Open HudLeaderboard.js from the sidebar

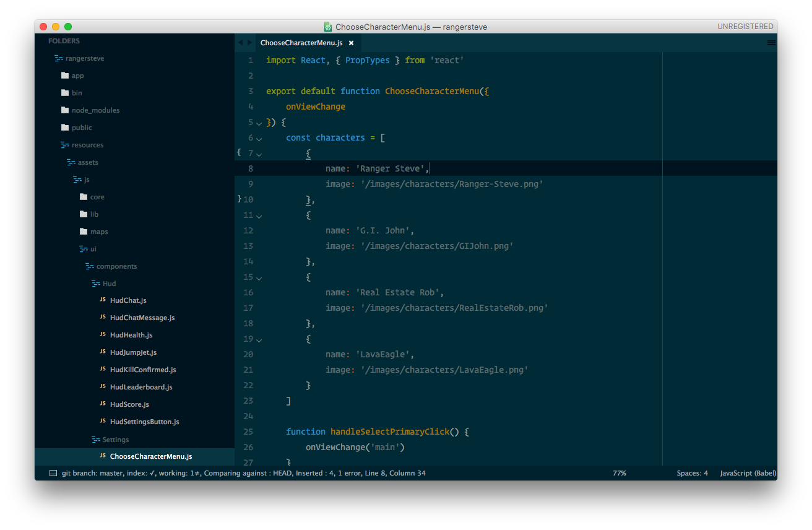point(141,387)
